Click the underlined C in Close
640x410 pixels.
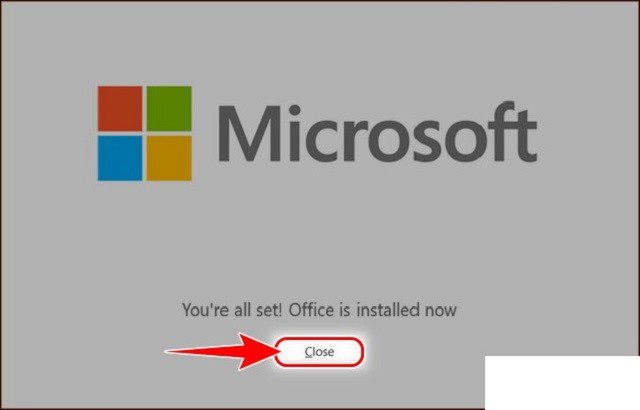pos(308,352)
